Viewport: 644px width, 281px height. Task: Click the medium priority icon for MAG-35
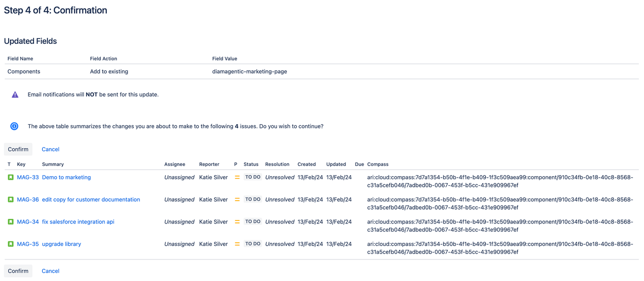point(237,244)
